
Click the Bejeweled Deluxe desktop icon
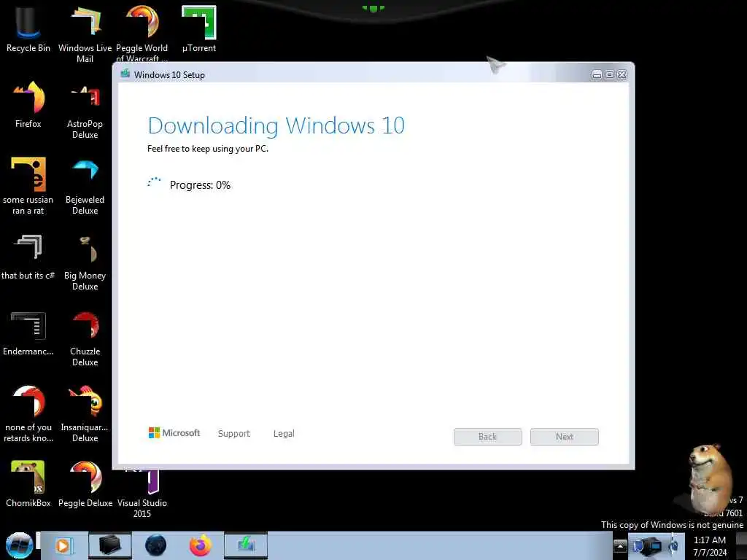(x=85, y=186)
